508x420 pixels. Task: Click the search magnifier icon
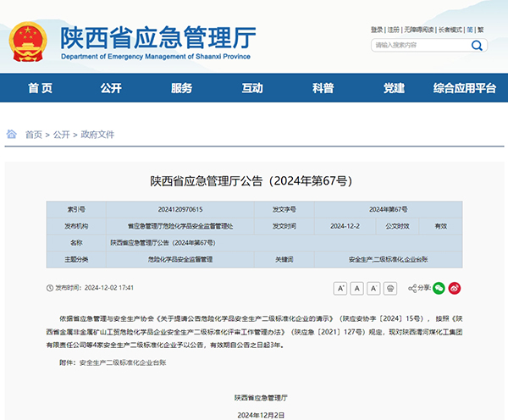coord(477,45)
